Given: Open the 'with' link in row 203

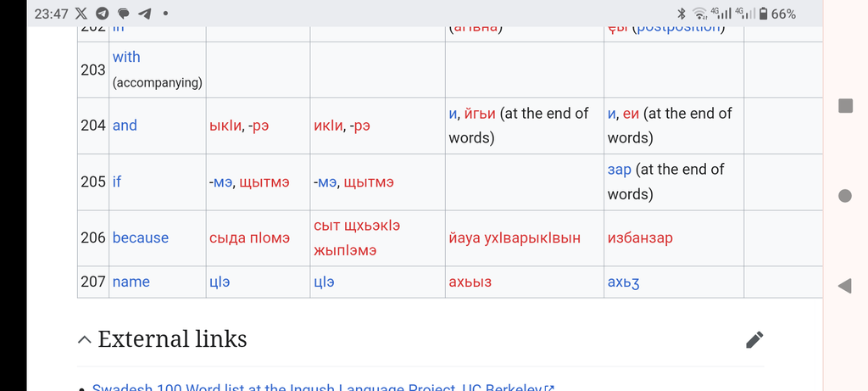Looking at the screenshot, I should tap(126, 57).
